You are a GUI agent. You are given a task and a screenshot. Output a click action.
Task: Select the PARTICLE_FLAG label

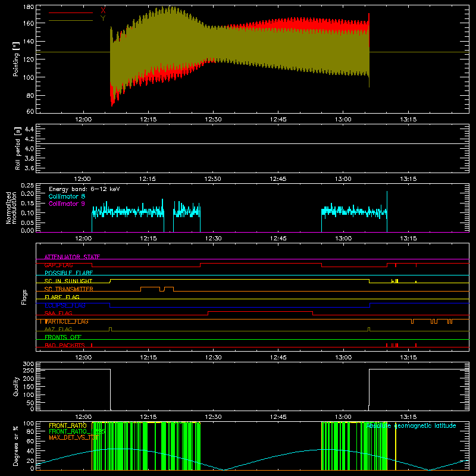pyautogui.click(x=67, y=321)
